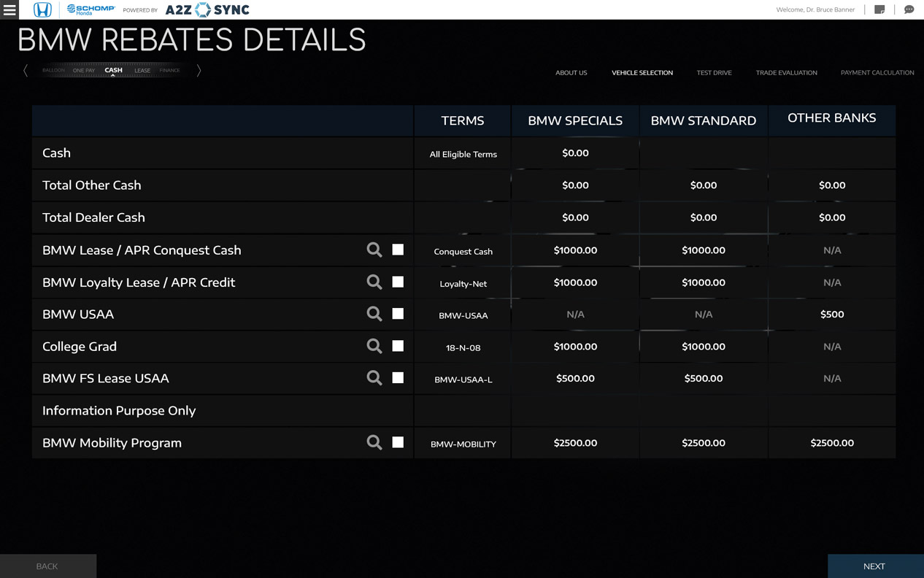Open magnifier for BMW Mobility Program
Viewport: 924px width, 578px height.
point(374,442)
